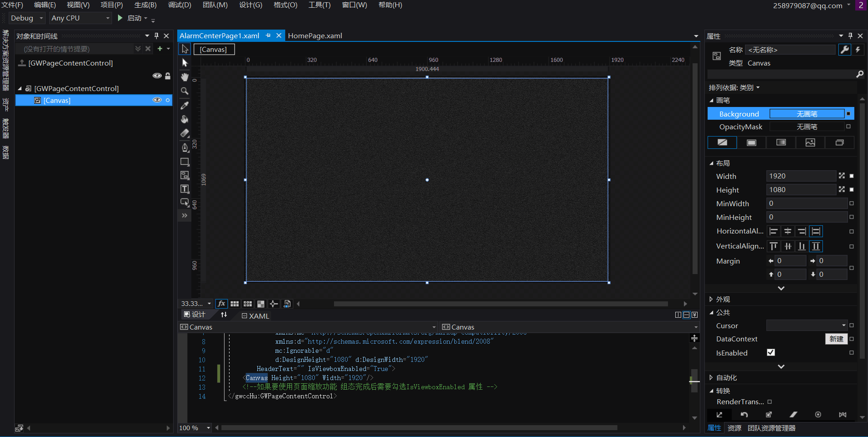Screen dimensions: 868x437
Task: Choose the gradient brush type
Action: [x=781, y=142]
